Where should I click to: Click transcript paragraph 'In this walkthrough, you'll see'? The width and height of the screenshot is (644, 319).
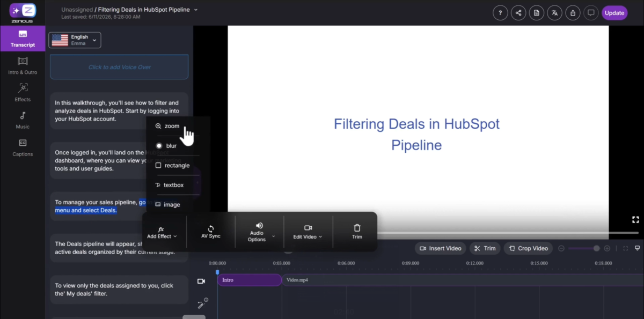119,110
